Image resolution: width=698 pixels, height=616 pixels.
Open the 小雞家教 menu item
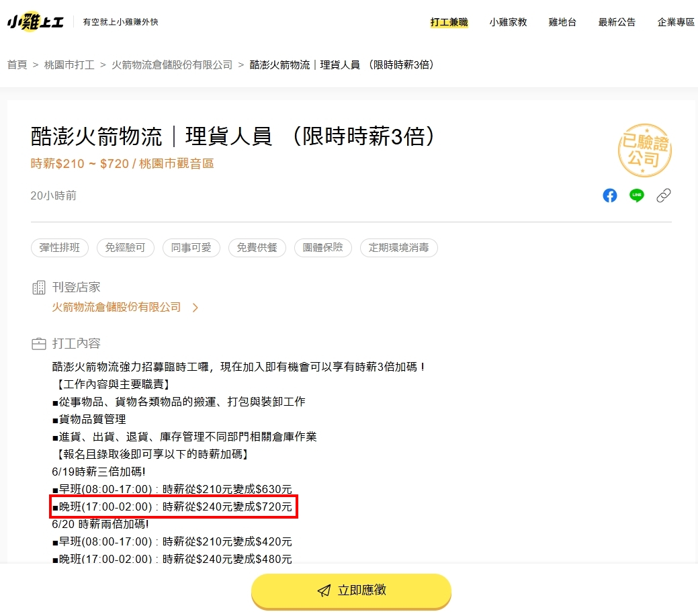[508, 22]
